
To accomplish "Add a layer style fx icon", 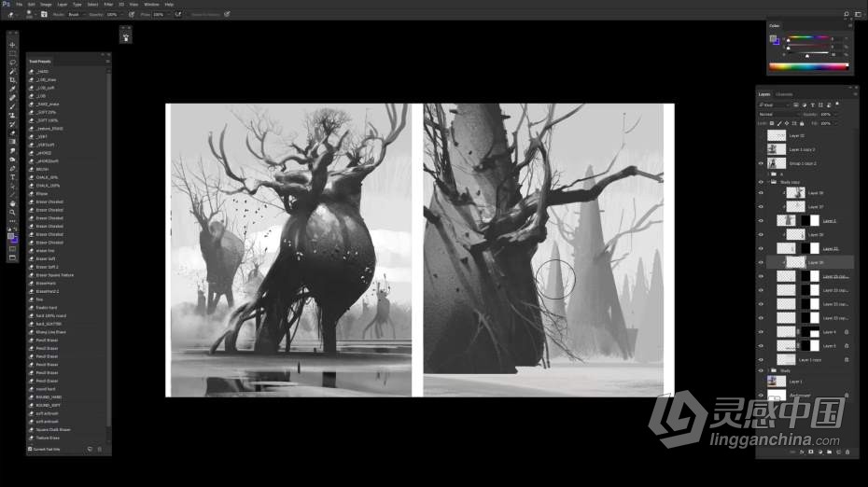I will pyautogui.click(x=802, y=452).
